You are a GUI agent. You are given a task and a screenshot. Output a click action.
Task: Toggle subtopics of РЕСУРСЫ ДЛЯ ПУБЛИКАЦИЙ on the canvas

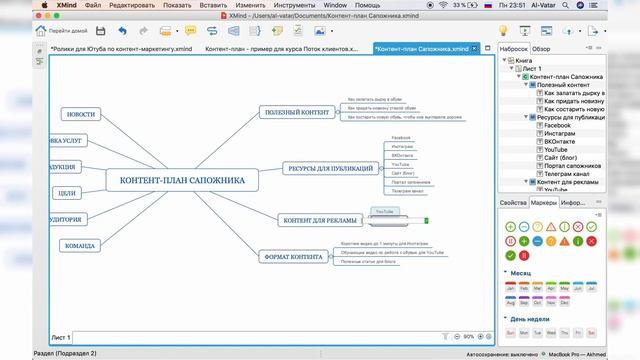pos(381,168)
